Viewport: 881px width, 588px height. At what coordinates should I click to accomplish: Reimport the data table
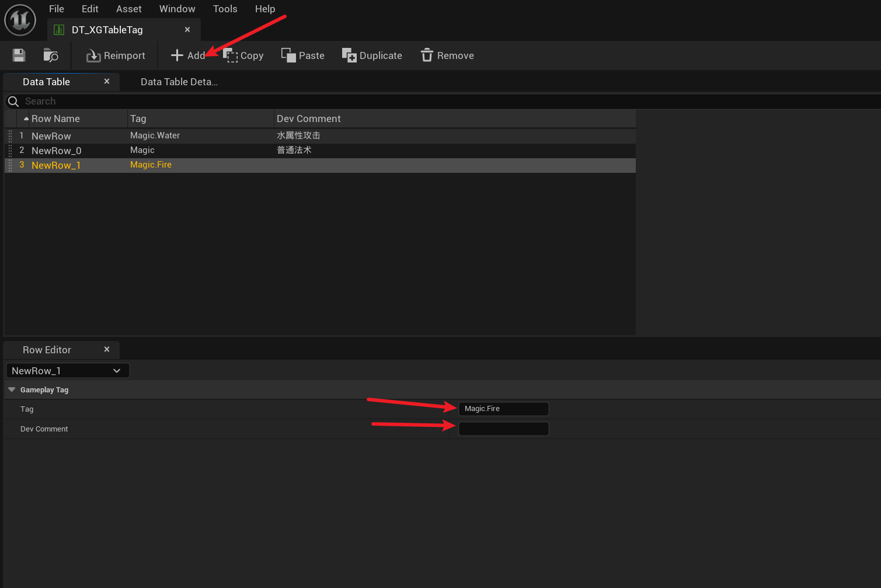116,55
